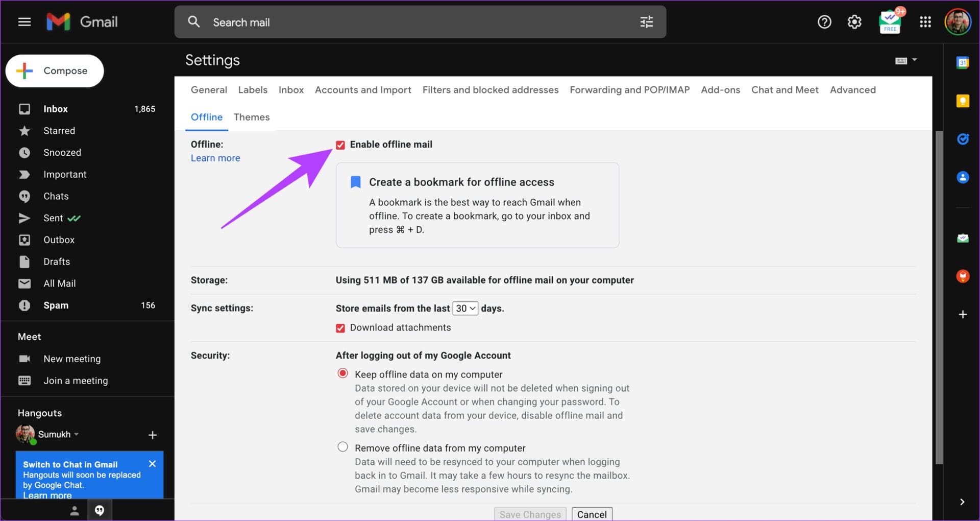
Task: Open Contacts side panel icon
Action: tap(963, 177)
